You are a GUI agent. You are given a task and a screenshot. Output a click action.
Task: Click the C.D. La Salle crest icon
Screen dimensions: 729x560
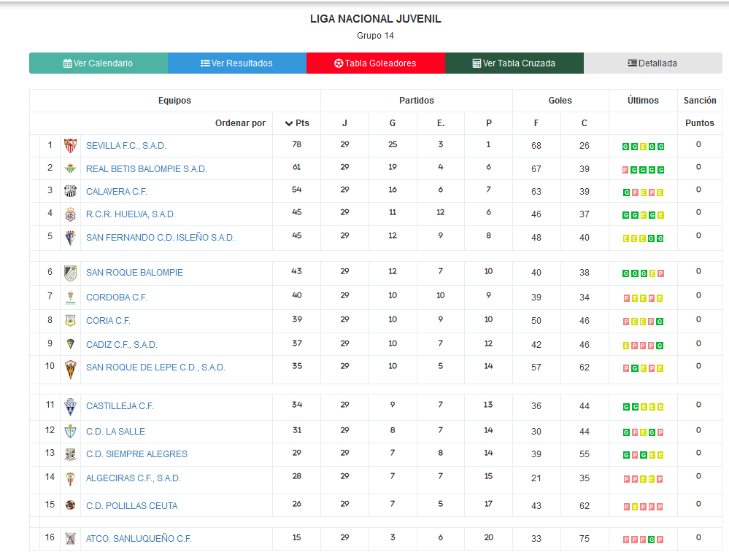tap(70, 431)
